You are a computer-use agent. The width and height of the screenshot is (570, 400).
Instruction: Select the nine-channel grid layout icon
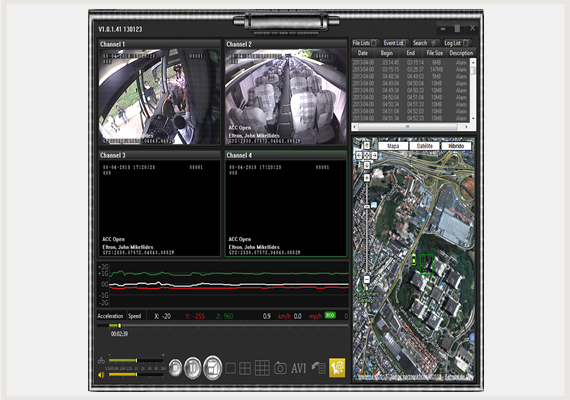click(262, 368)
